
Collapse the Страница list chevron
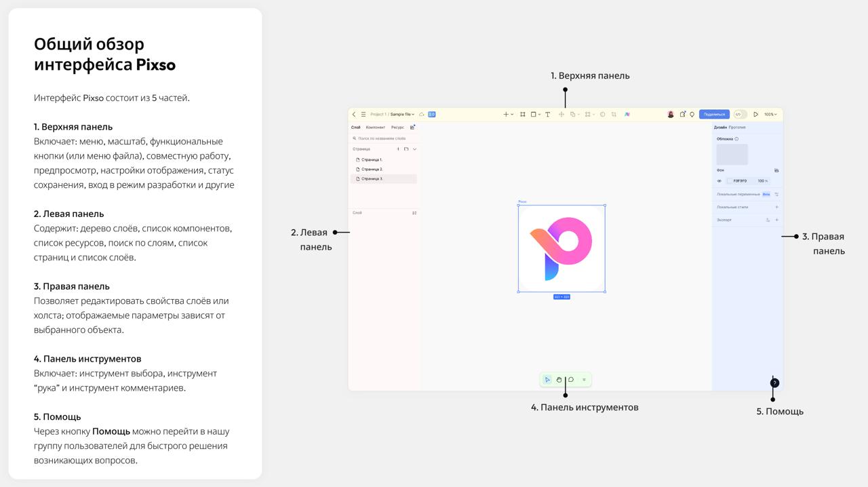[414, 149]
